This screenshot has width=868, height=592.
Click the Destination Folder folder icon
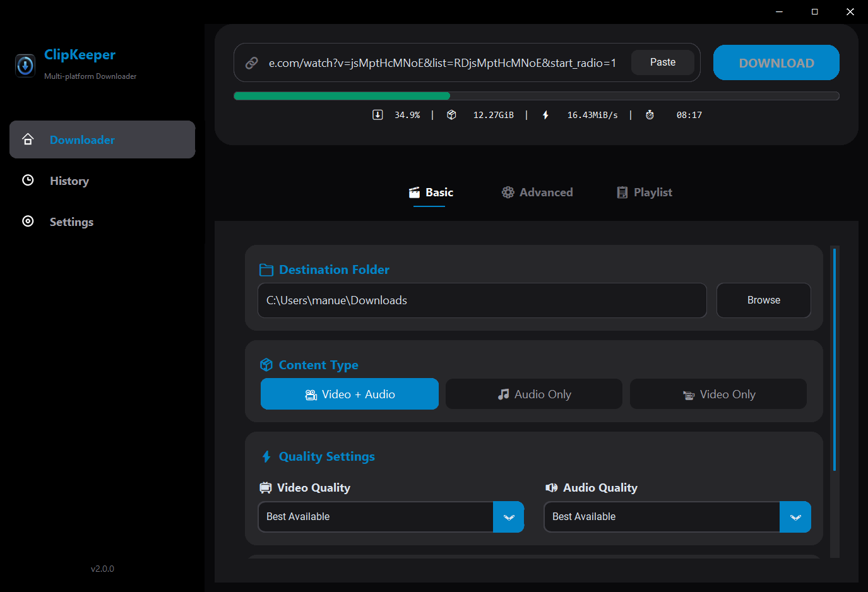(x=266, y=270)
